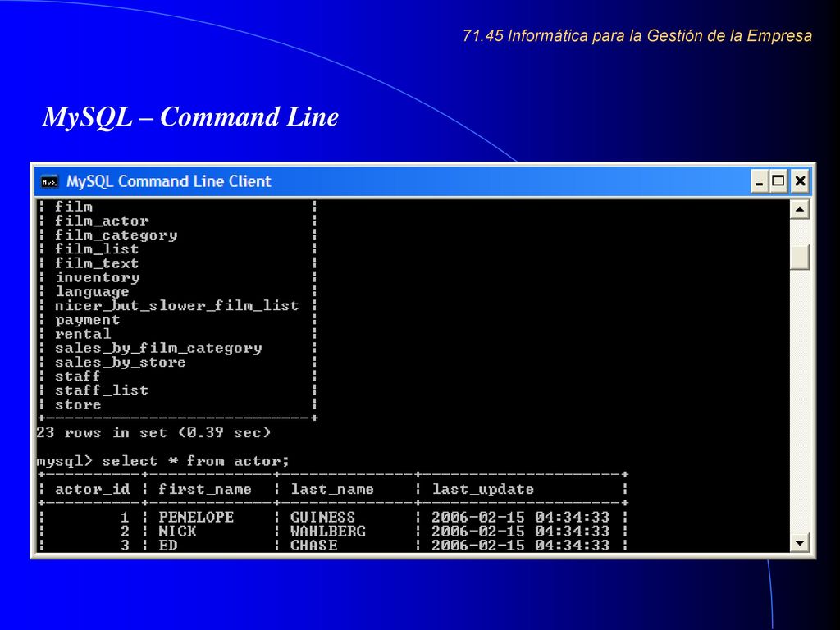Image resolution: width=840 pixels, height=630 pixels.
Task: Click the MySQL Command Line Client title bar text
Action: pos(169,181)
